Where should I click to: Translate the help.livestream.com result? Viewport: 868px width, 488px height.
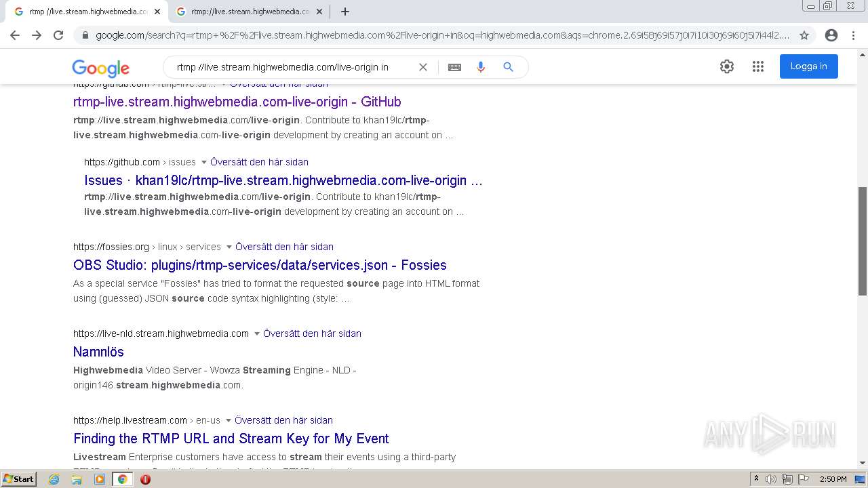(x=283, y=420)
